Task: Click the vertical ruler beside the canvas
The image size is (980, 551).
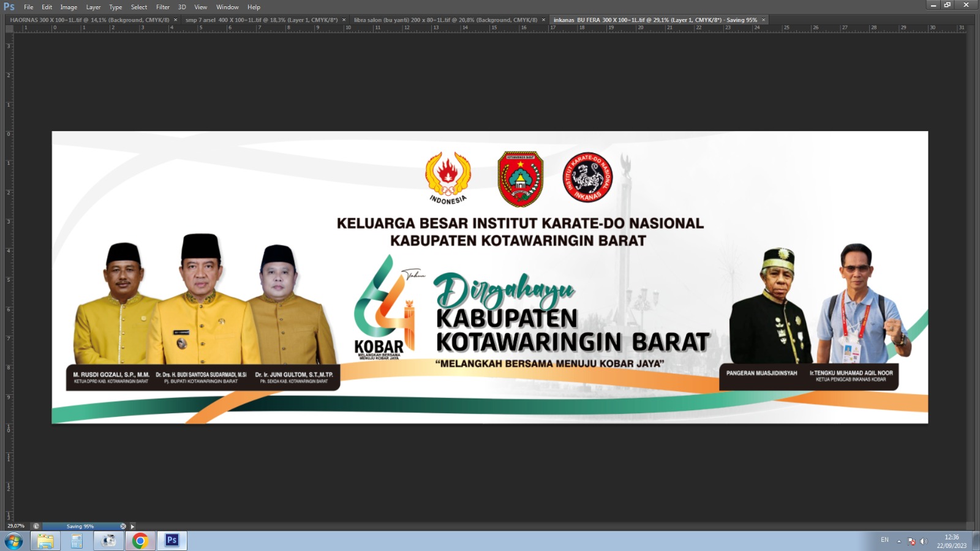Action: pyautogui.click(x=9, y=277)
